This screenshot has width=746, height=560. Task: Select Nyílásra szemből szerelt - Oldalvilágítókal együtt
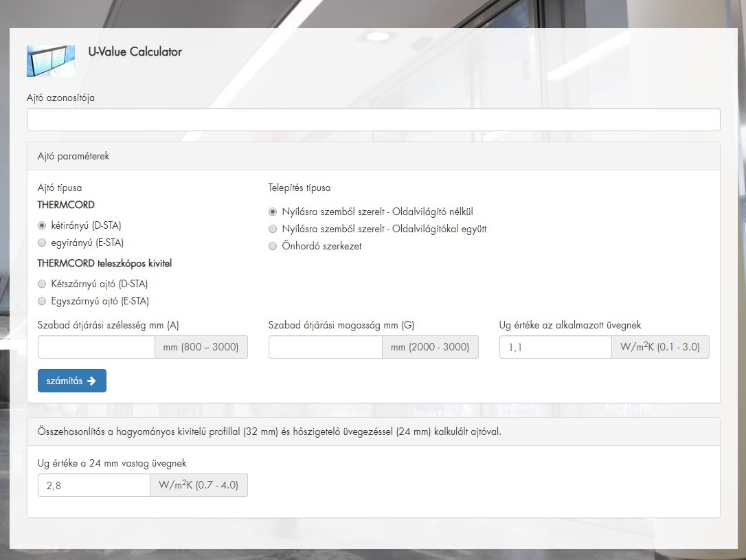[273, 229]
